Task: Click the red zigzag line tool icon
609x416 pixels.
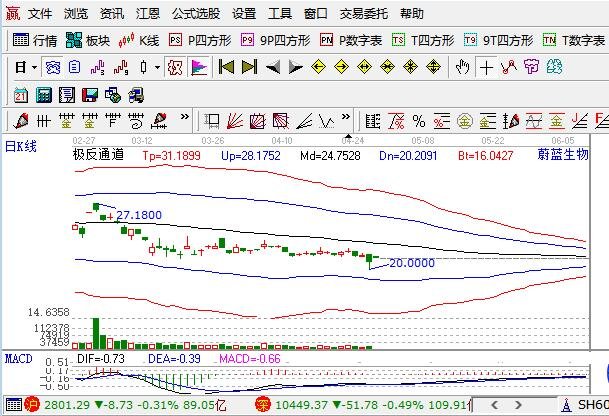Action: pos(509,67)
